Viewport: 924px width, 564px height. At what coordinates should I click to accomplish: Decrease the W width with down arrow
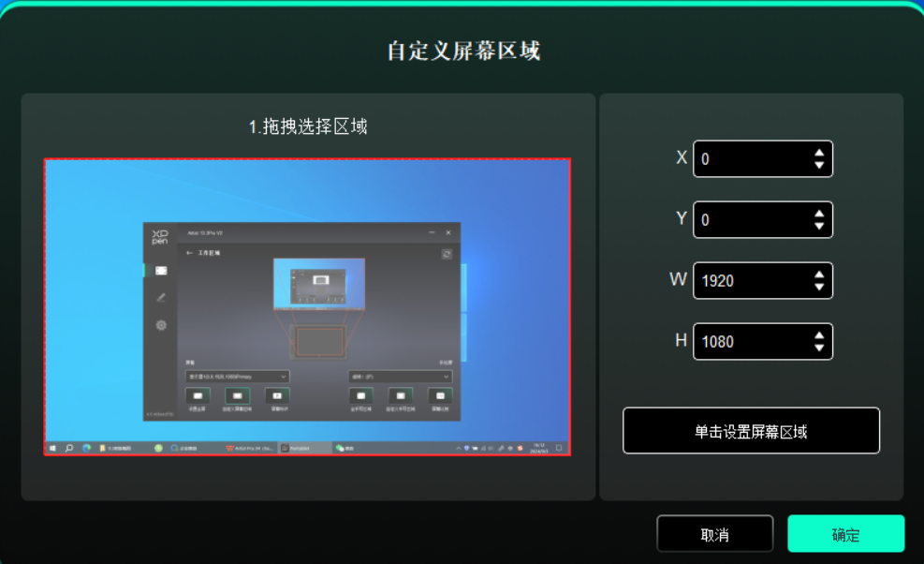pyautogui.click(x=819, y=288)
